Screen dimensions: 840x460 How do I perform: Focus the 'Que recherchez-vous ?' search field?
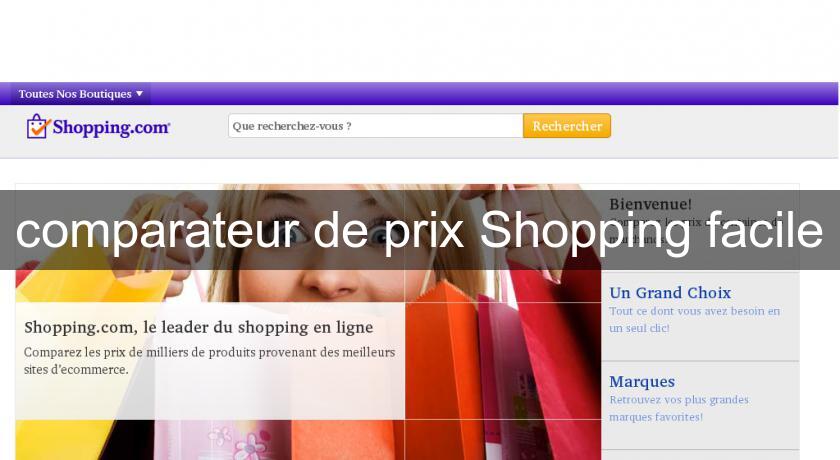(376, 126)
